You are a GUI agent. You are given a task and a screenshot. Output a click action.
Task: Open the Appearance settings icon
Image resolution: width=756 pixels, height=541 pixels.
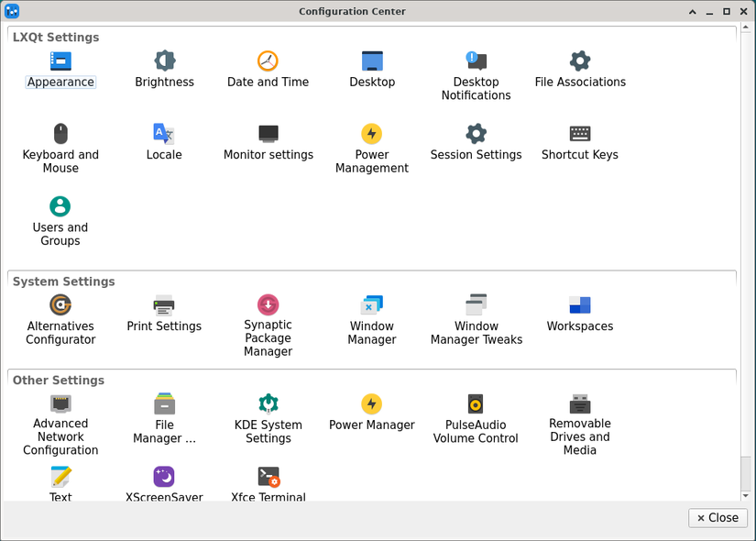coord(60,61)
